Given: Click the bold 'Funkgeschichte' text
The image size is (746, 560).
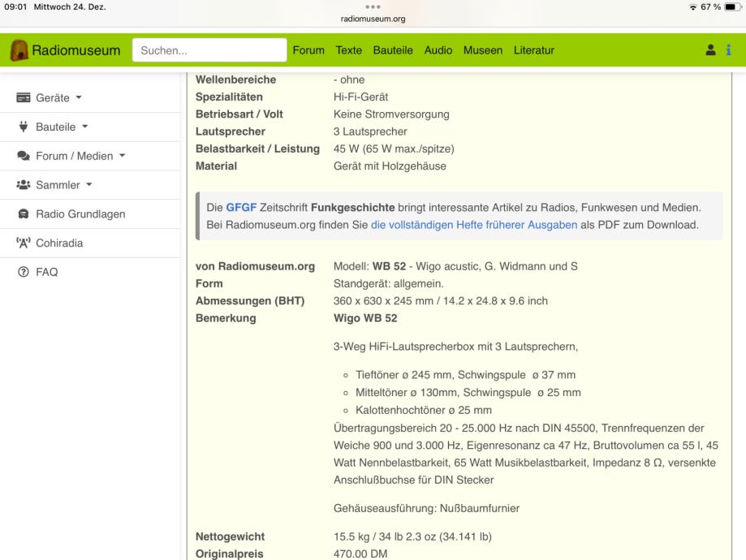Looking at the screenshot, I should [x=352, y=208].
